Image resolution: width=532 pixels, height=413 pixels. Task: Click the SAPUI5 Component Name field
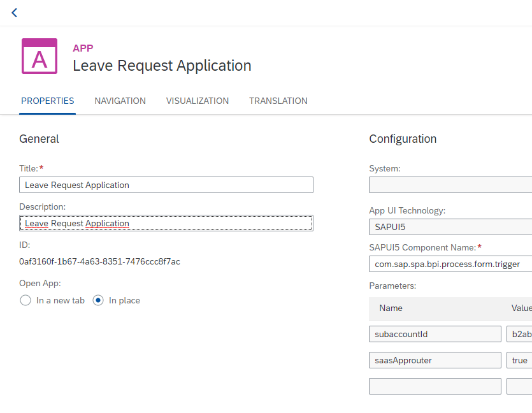[x=450, y=264]
